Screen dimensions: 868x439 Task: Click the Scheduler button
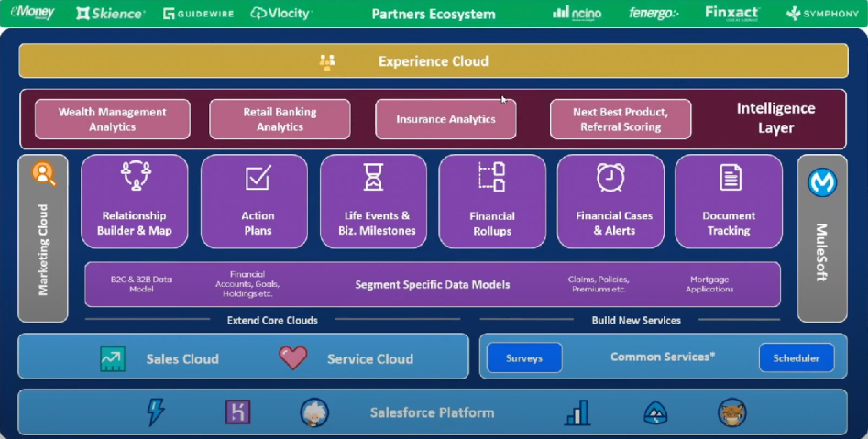coord(796,357)
